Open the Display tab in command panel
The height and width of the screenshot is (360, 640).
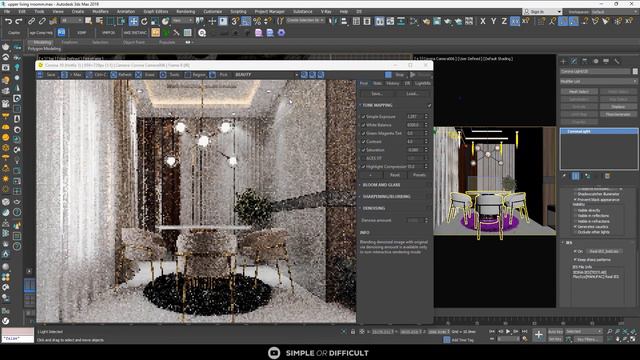pos(606,61)
